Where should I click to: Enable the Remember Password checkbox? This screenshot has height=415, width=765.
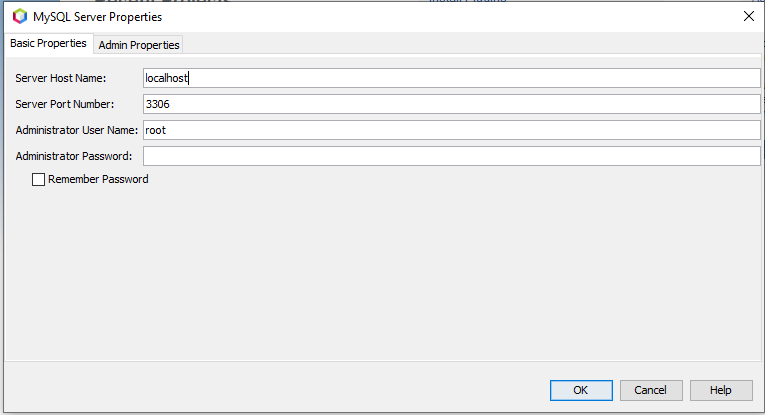pos(38,179)
